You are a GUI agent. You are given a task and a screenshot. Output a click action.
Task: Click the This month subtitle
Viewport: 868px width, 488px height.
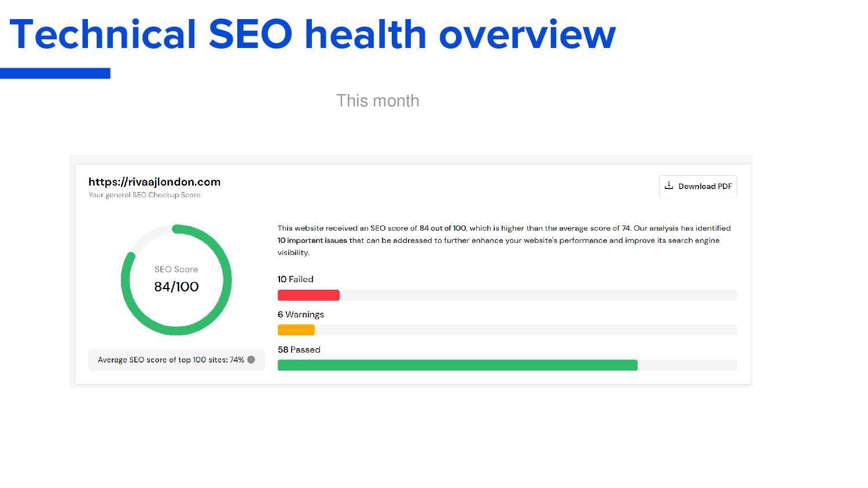[378, 101]
